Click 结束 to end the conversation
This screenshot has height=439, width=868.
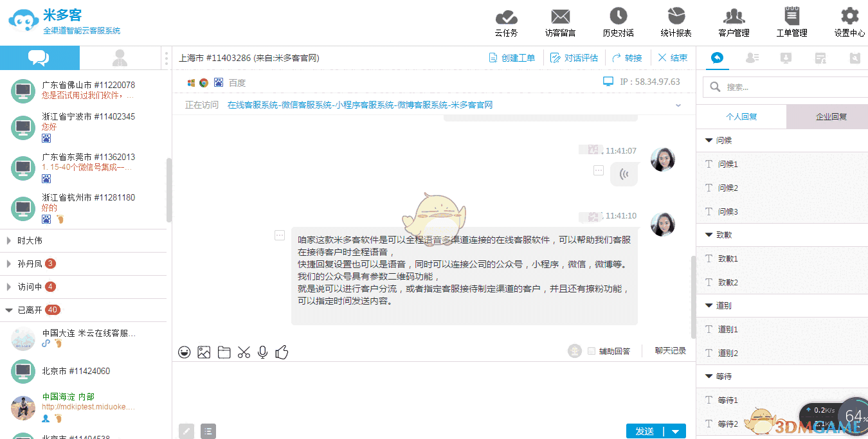(x=673, y=57)
